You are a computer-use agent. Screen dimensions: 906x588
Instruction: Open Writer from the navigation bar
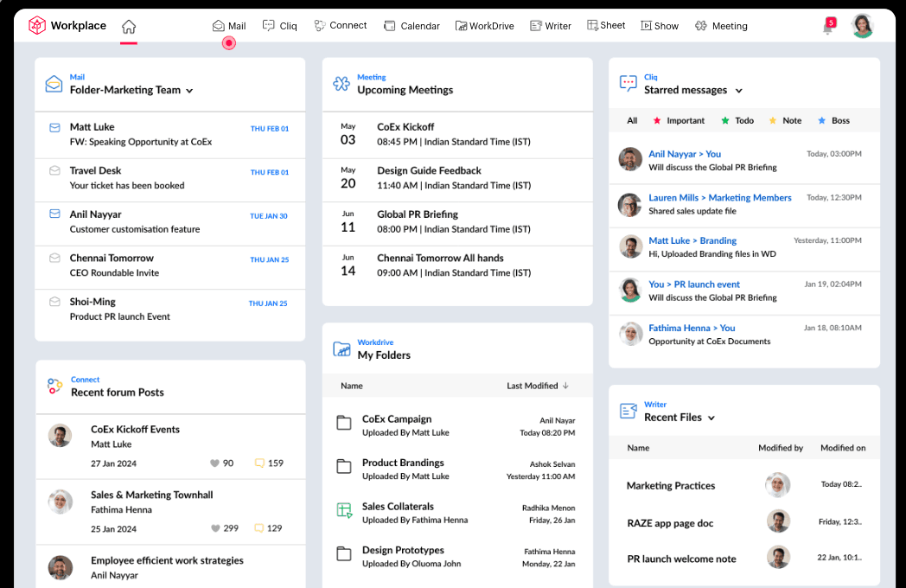[x=551, y=26]
